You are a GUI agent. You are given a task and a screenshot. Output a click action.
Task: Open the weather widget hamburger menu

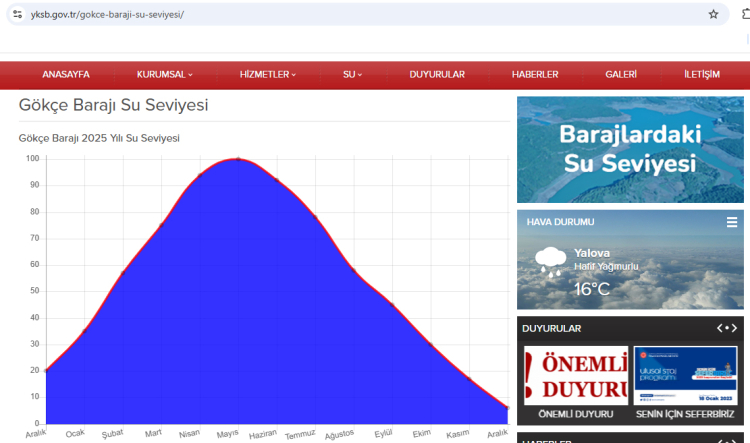pos(732,222)
